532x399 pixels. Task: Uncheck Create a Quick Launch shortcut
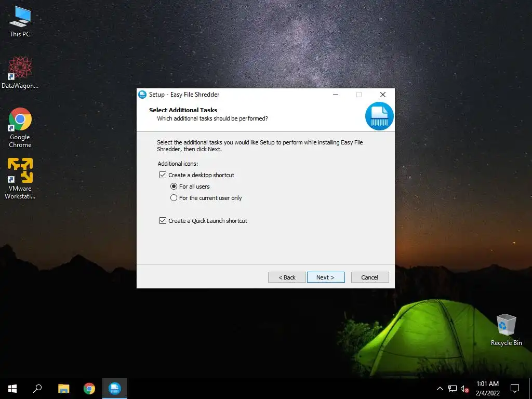coord(163,221)
